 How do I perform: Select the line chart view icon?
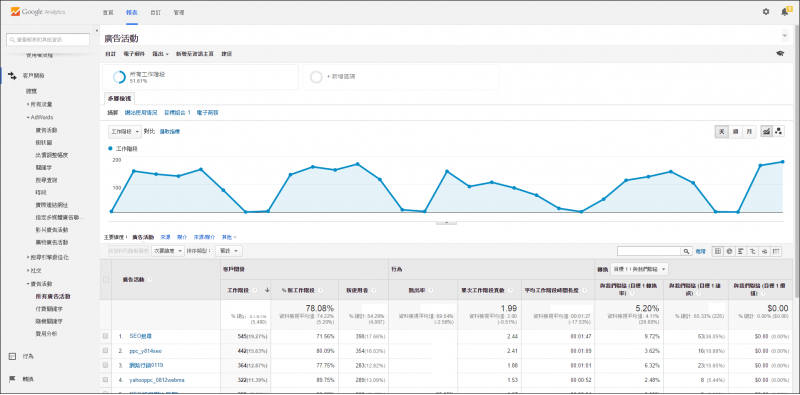766,131
